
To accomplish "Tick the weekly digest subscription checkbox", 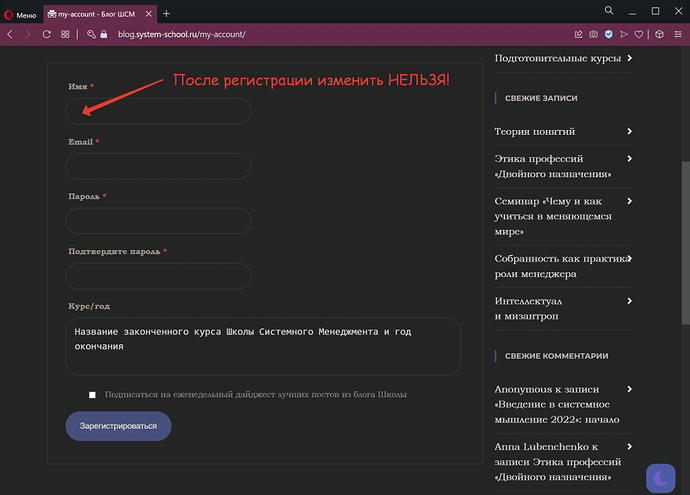I will [x=92, y=395].
